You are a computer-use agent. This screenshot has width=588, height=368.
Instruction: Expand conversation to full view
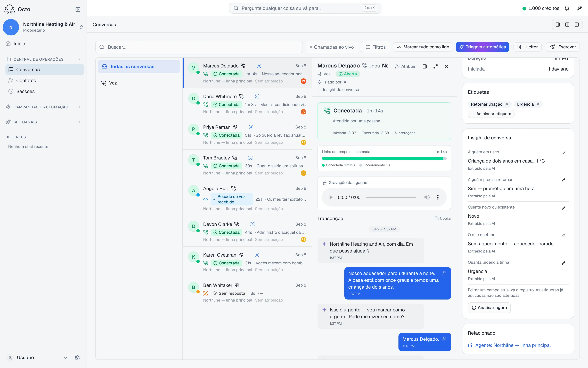click(435, 66)
